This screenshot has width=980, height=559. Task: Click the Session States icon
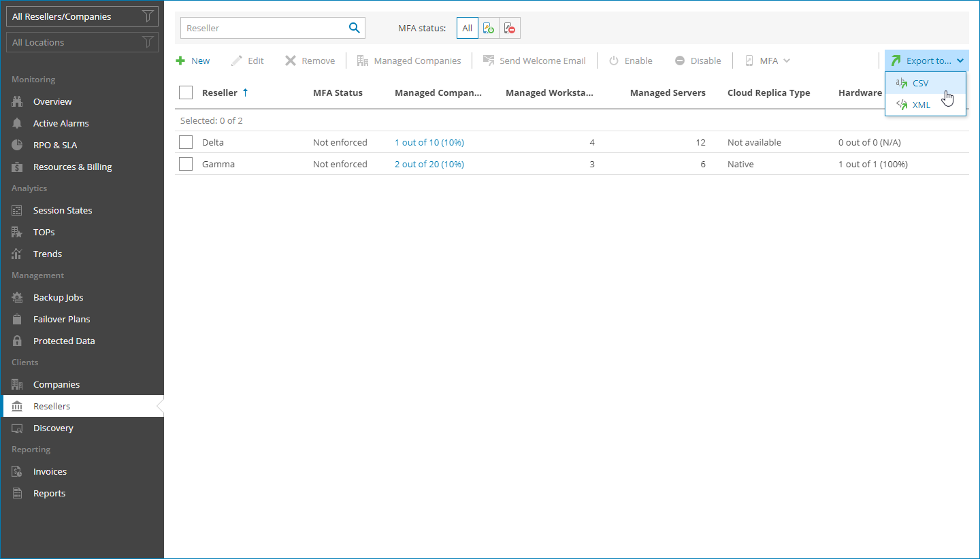pyautogui.click(x=18, y=210)
